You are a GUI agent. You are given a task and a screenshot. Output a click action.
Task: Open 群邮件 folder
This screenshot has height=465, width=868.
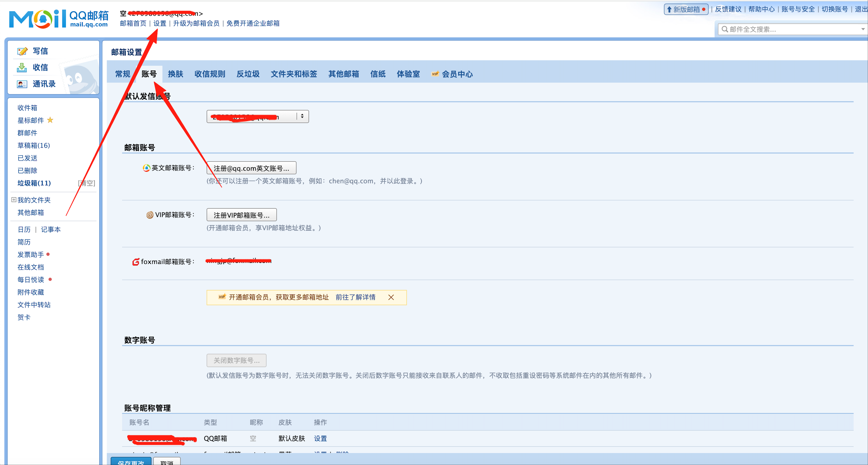pos(27,133)
